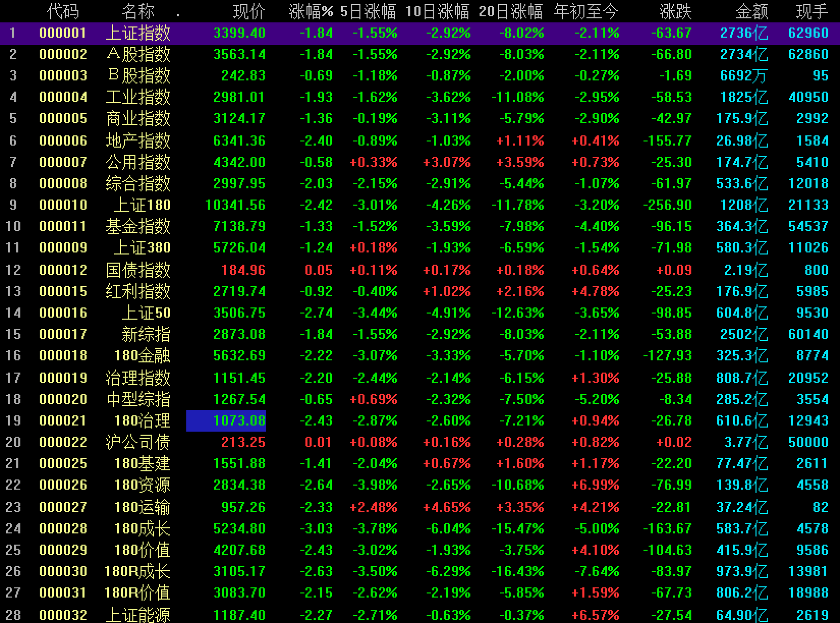Click -155.77 change of 地产指数
This screenshot has width=840, height=623.
[667, 140]
